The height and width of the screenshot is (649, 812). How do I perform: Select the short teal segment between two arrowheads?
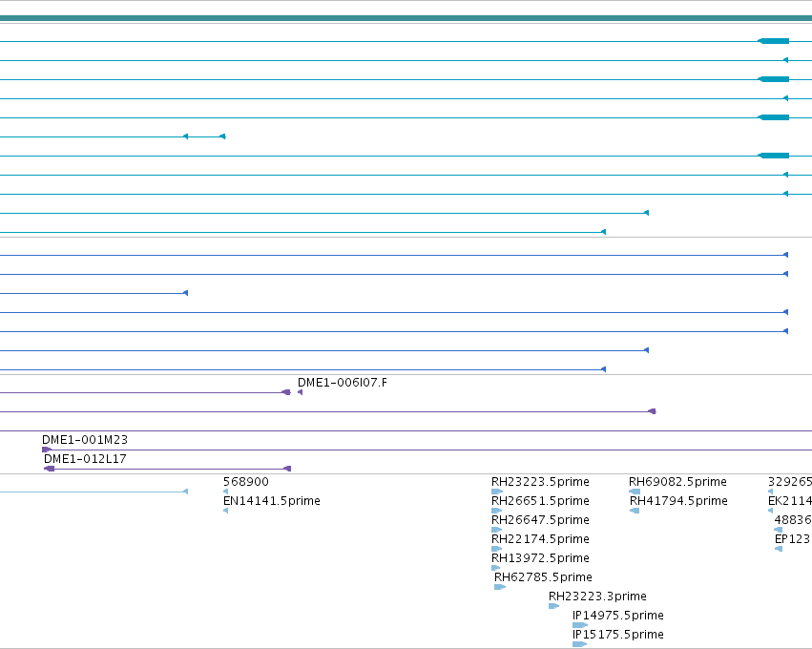pos(204,136)
